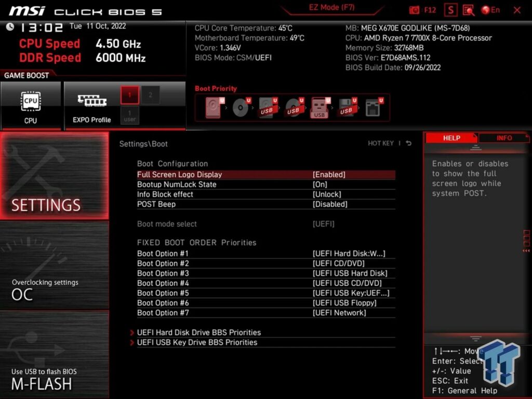Open Boot Option #4 selection

coord(266,283)
